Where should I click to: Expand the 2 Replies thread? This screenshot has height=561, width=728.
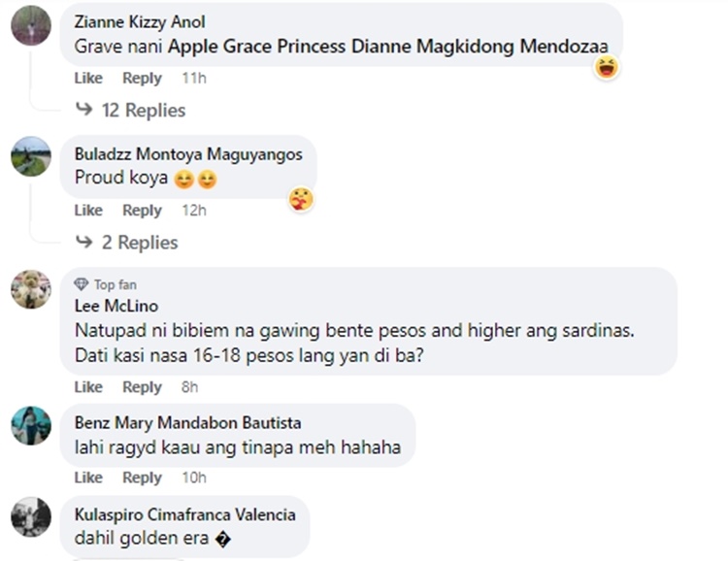(x=140, y=243)
